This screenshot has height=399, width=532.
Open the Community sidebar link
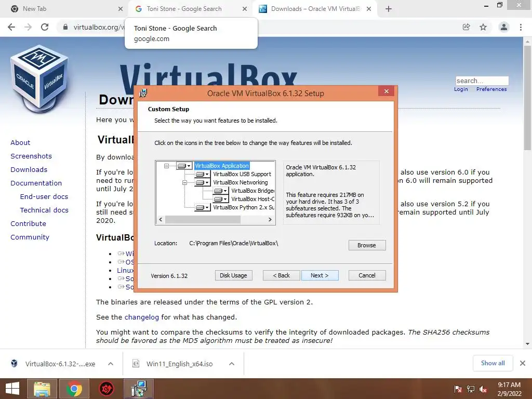tap(30, 237)
